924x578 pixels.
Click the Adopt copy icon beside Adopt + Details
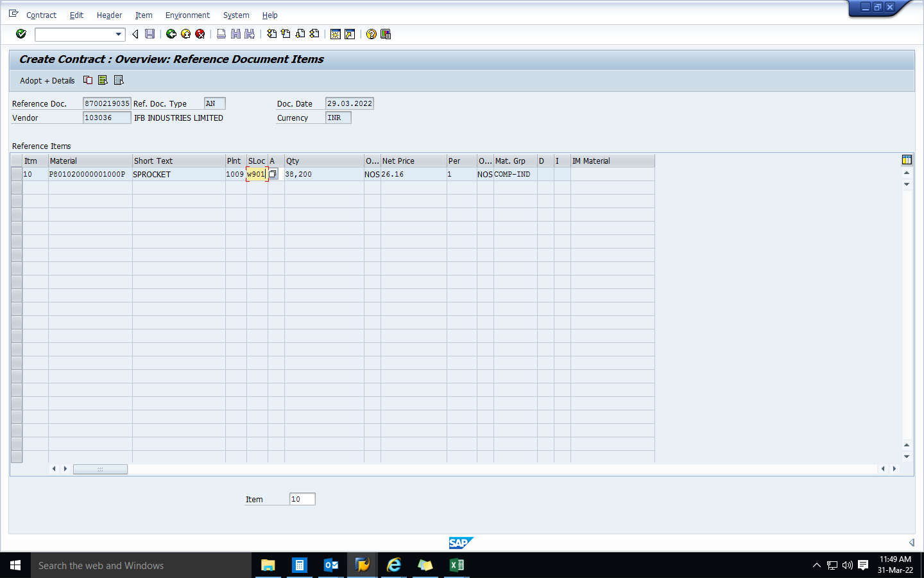click(x=88, y=80)
